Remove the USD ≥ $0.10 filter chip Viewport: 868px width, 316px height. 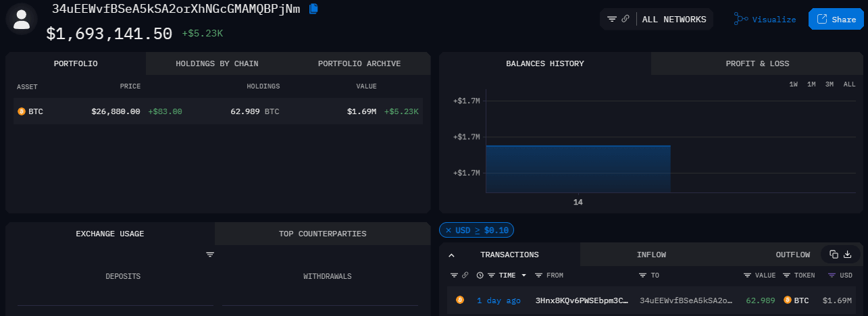[449, 230]
